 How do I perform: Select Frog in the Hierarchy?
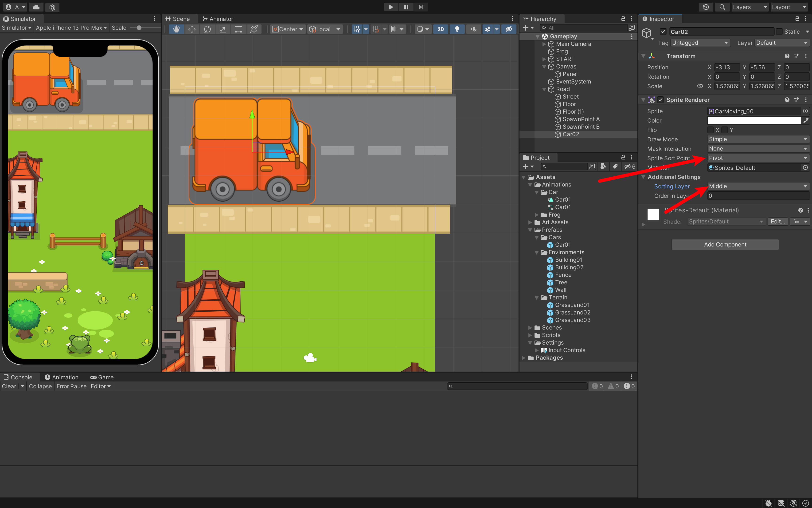coord(562,52)
